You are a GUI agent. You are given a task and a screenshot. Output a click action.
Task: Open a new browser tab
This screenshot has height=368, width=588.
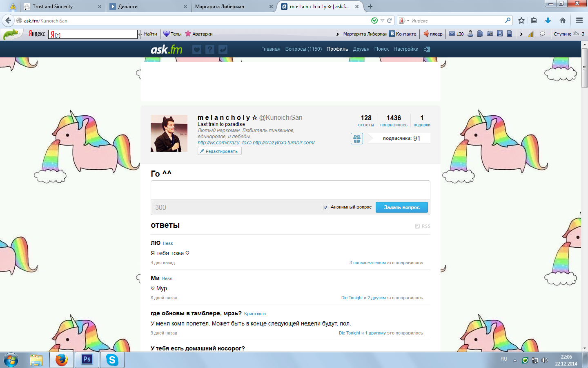point(370,7)
